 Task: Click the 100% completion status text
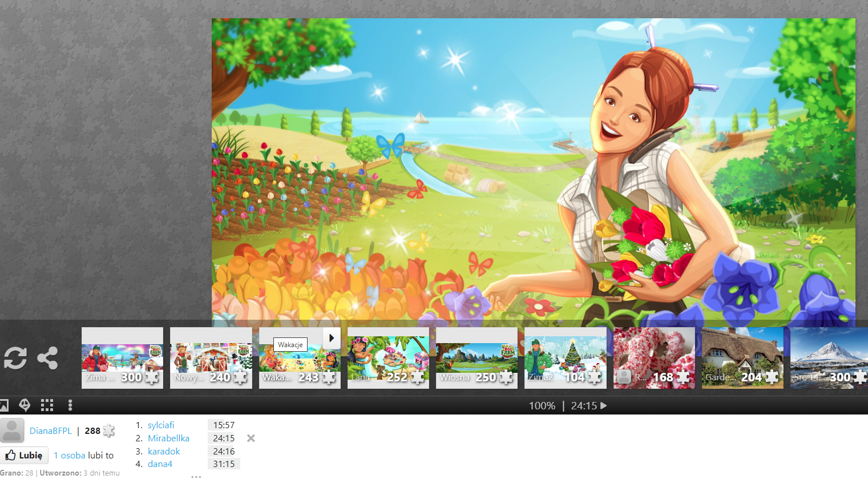(x=542, y=406)
